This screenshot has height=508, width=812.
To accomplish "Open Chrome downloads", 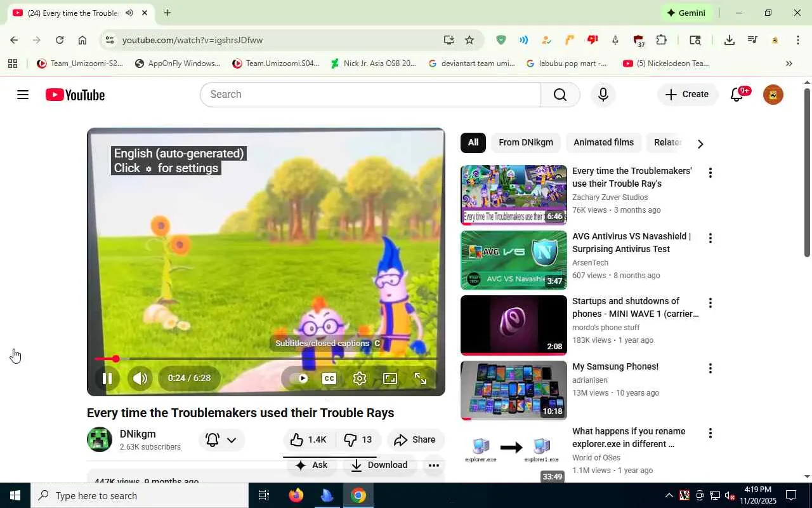I will [x=730, y=40].
